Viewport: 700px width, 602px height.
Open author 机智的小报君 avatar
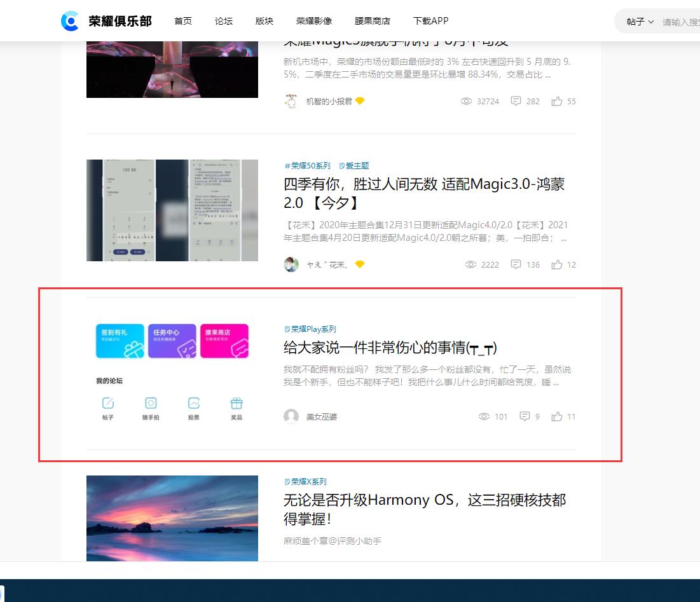[x=291, y=101]
